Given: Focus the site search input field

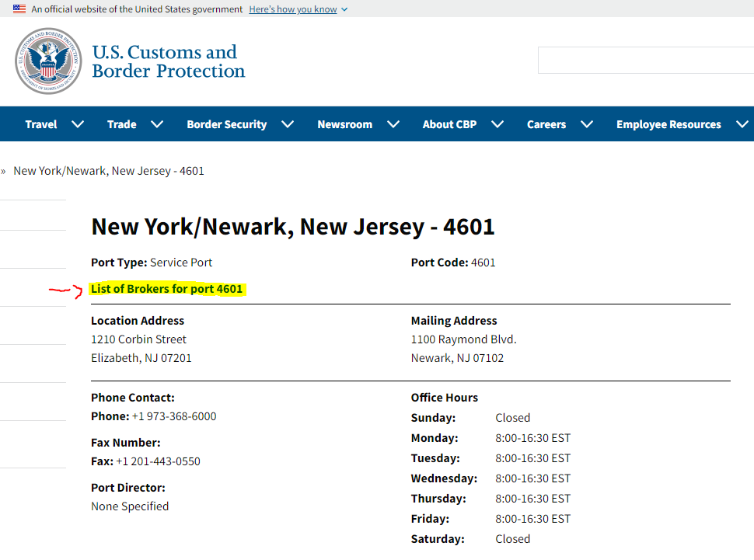Looking at the screenshot, I should point(646,60).
